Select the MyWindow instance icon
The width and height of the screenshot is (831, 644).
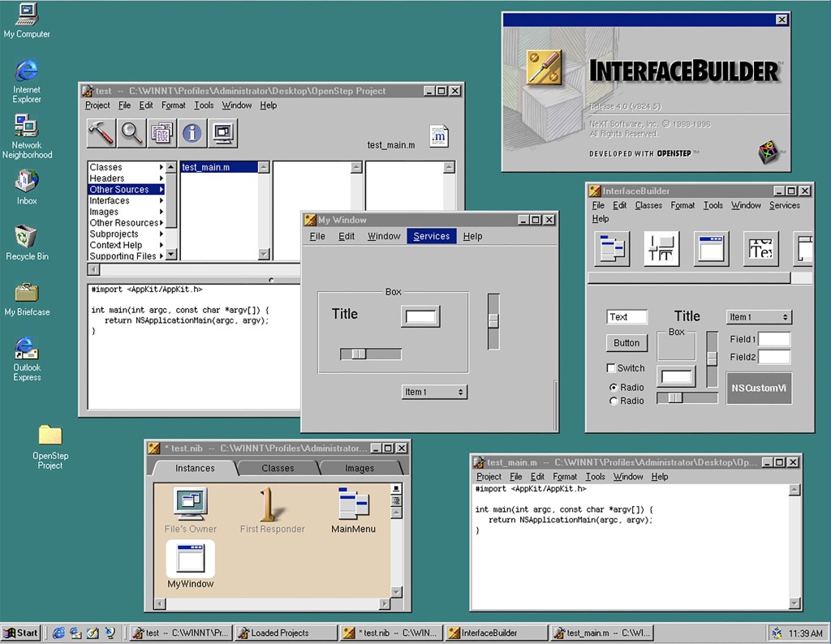(190, 559)
